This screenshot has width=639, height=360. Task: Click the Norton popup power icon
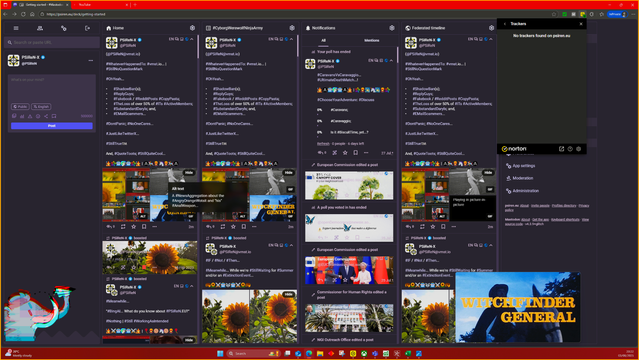(x=570, y=149)
